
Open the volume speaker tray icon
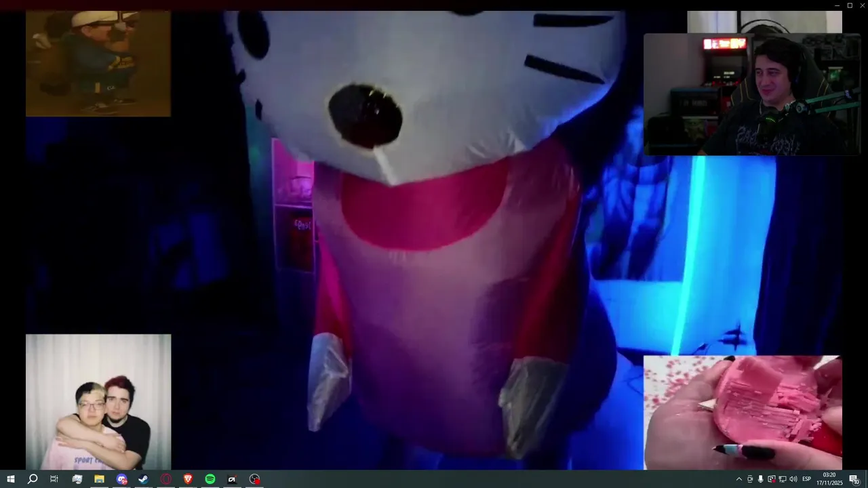click(793, 479)
